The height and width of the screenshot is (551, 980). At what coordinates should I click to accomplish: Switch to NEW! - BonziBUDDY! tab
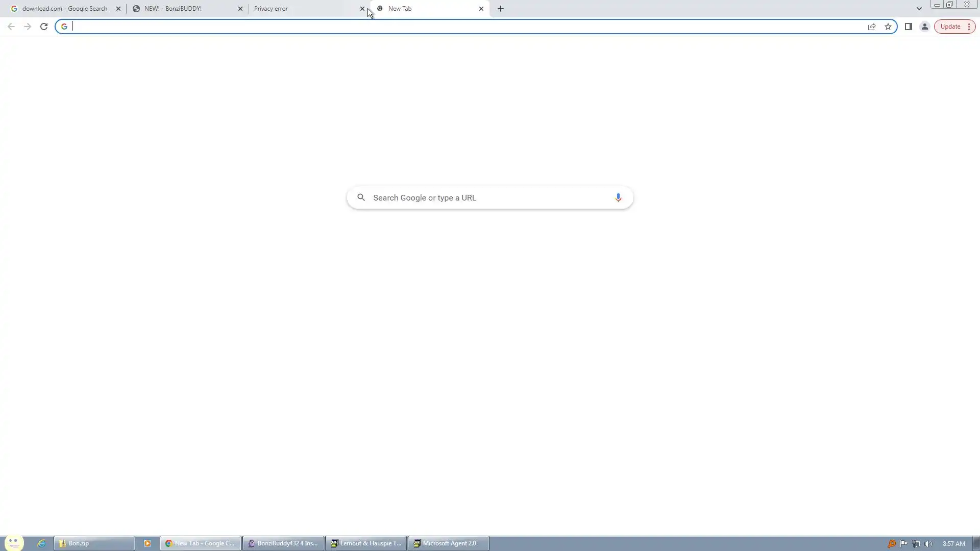[x=173, y=9]
